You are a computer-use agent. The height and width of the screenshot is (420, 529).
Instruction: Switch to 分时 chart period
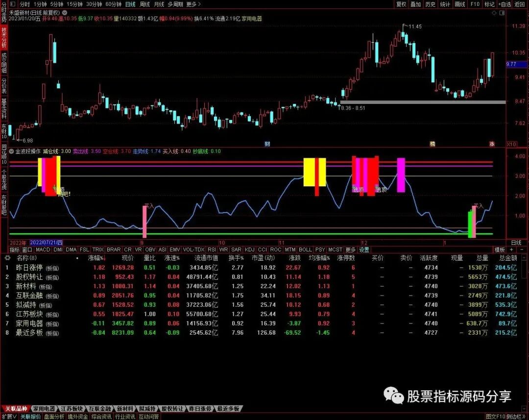(24, 4)
